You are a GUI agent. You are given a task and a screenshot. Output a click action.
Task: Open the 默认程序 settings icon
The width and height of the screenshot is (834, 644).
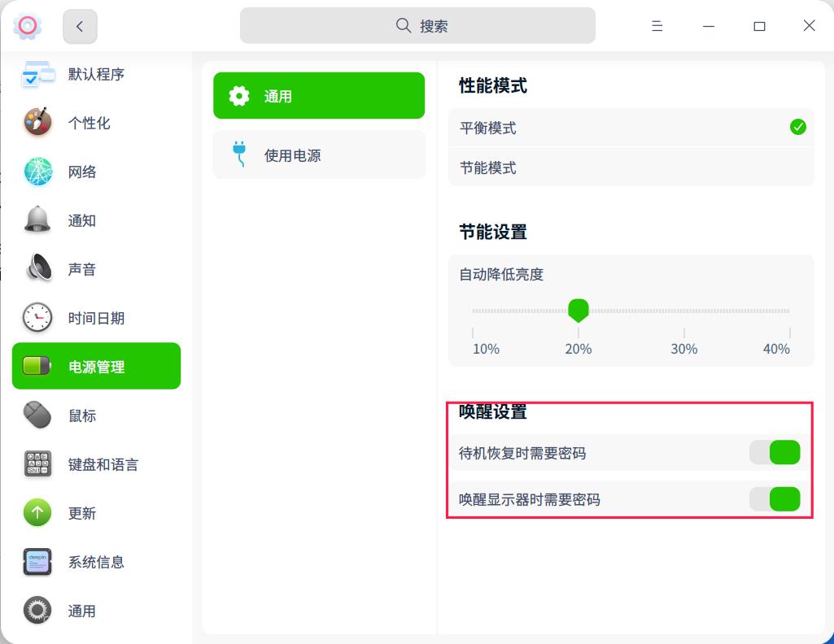click(36, 74)
